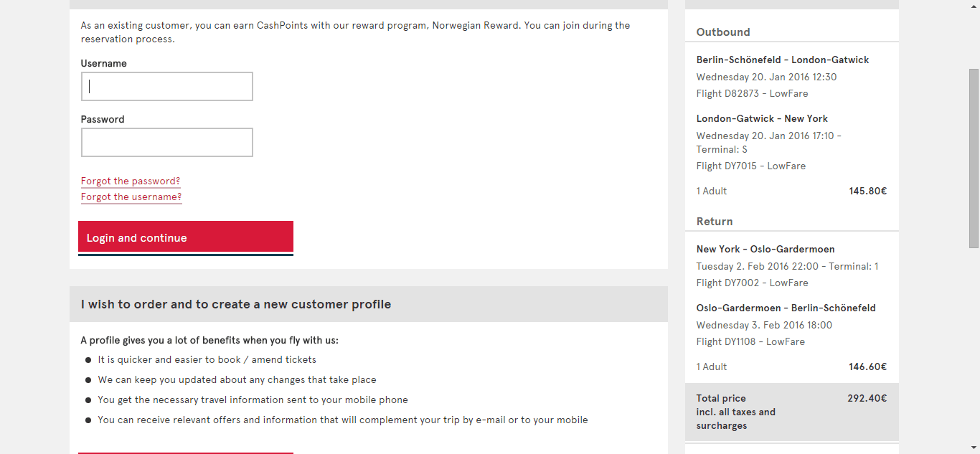The width and height of the screenshot is (980, 454).
Task: Click the 'Login and continue' button
Action: pos(186,237)
